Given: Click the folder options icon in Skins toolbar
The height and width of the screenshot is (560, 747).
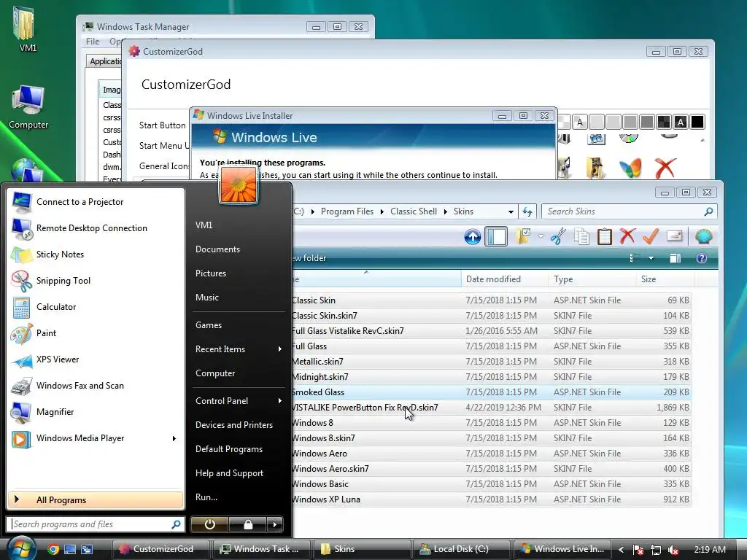Looking at the screenshot, I should (522, 236).
